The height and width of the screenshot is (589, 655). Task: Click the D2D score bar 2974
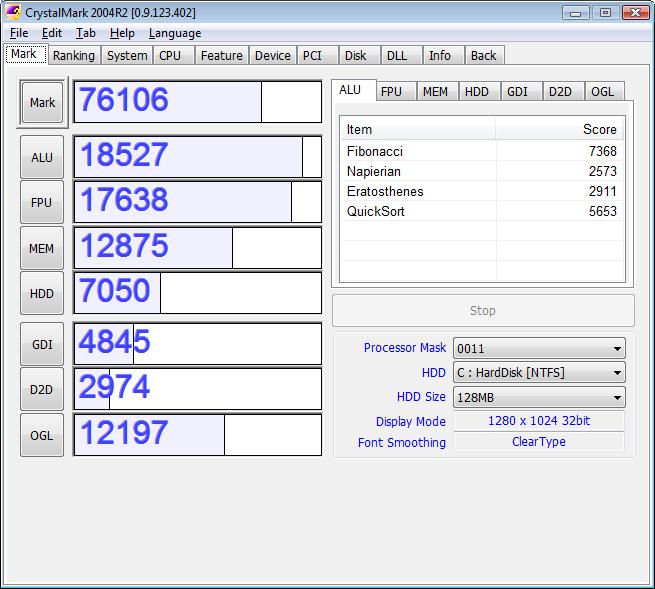click(x=198, y=389)
